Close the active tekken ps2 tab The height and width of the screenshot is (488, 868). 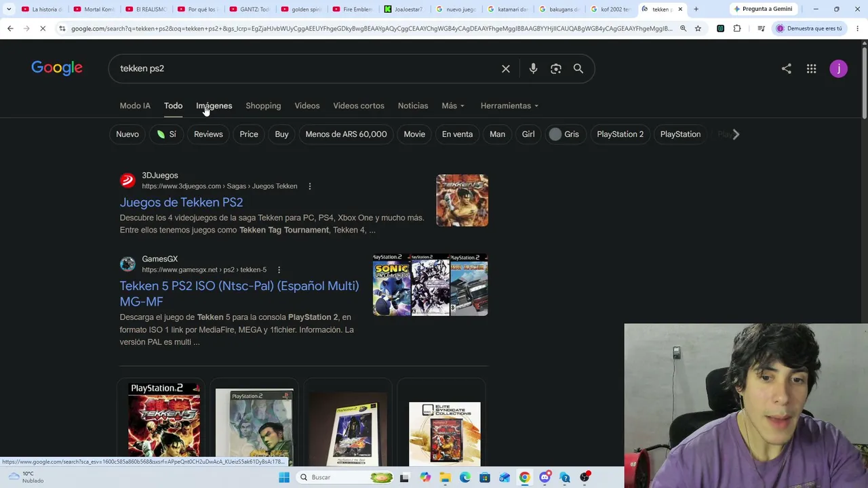click(680, 9)
